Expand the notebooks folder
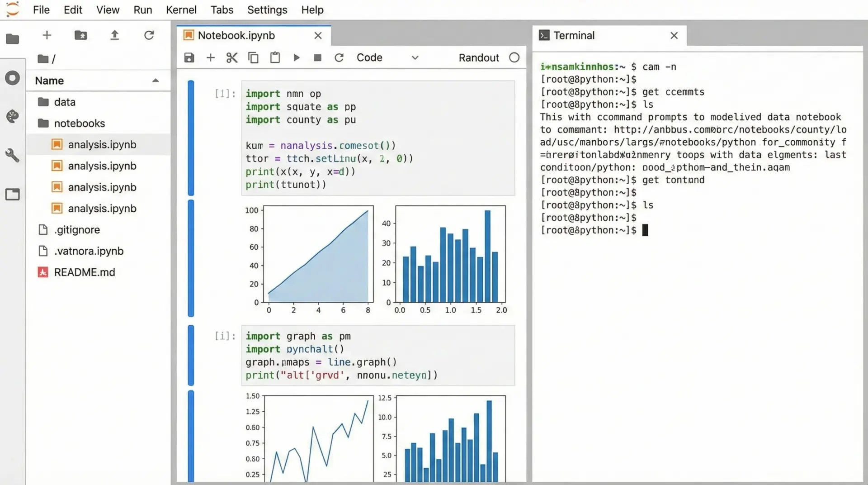Screen dimensions: 868x485 (x=79, y=124)
